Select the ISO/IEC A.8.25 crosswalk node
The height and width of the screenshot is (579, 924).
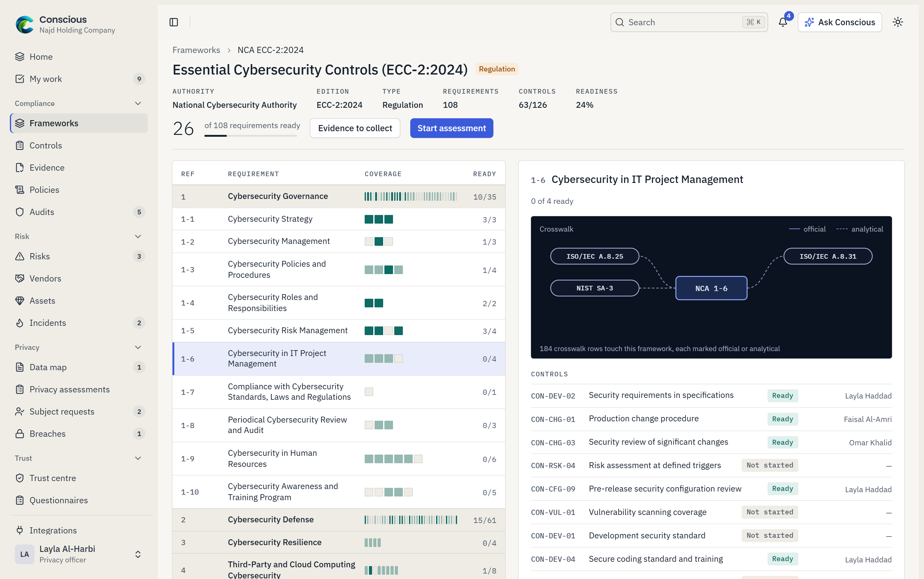click(x=594, y=256)
